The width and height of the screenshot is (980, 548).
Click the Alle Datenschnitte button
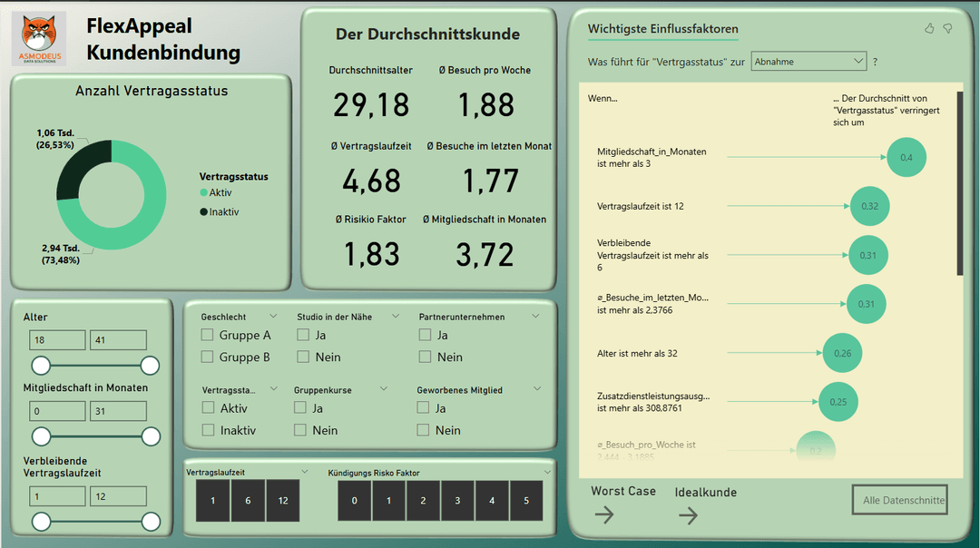coord(903,500)
